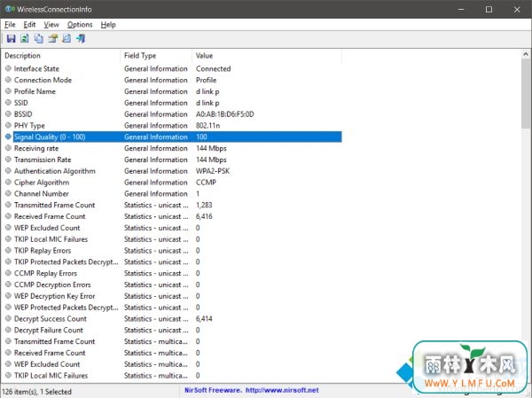Image resolution: width=532 pixels, height=398 pixels.
Task: Click the vertical scrollbar thumb
Action: point(526,93)
